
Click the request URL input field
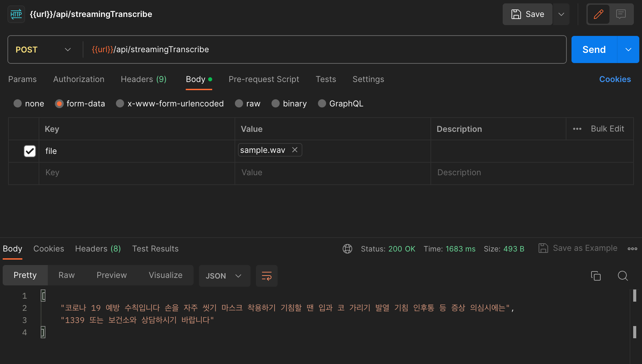click(x=324, y=49)
